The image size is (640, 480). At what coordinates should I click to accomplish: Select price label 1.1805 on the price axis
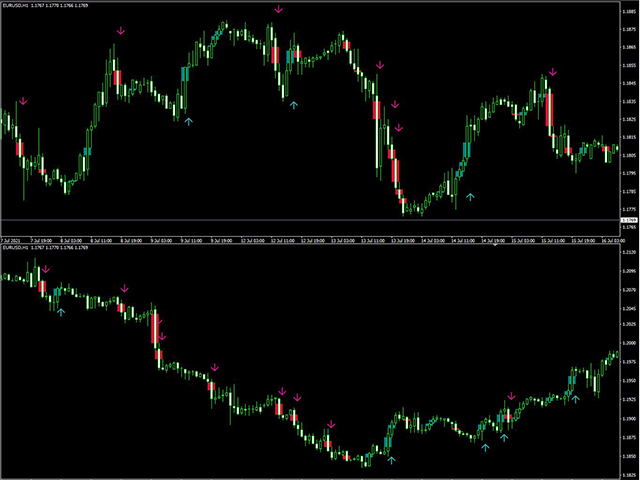point(629,156)
